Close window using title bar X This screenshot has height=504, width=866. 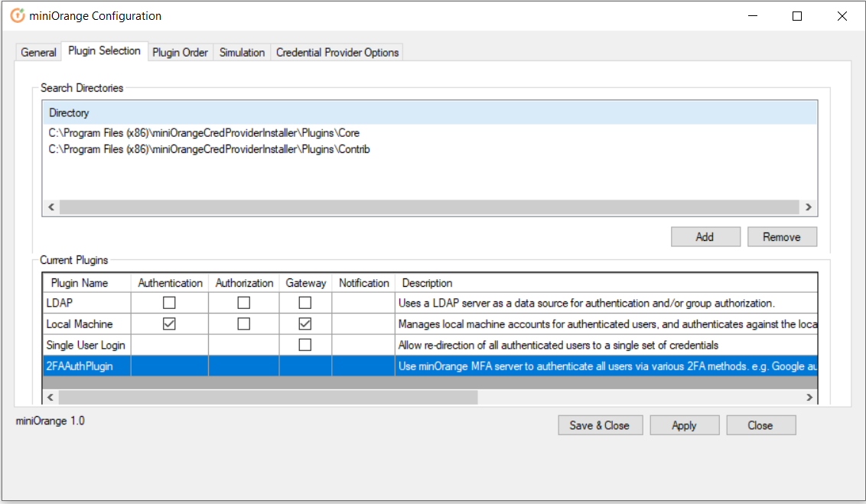pyautogui.click(x=842, y=16)
